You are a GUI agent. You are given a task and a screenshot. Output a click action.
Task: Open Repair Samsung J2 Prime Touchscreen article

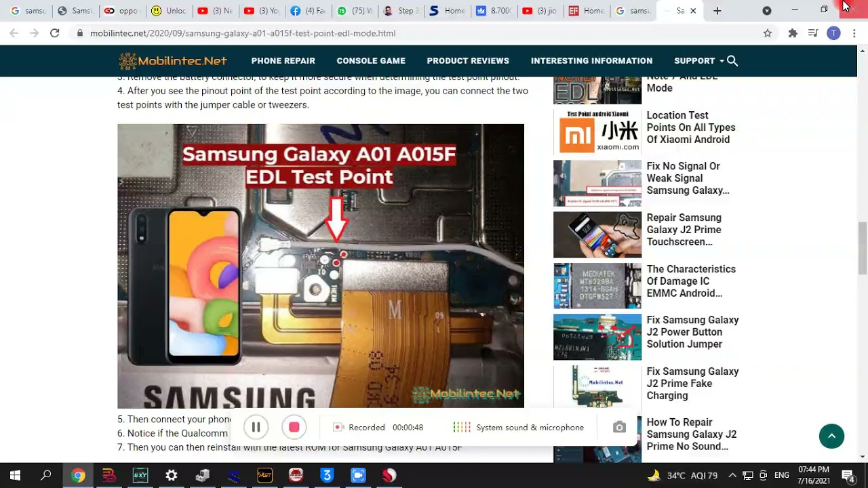(684, 230)
